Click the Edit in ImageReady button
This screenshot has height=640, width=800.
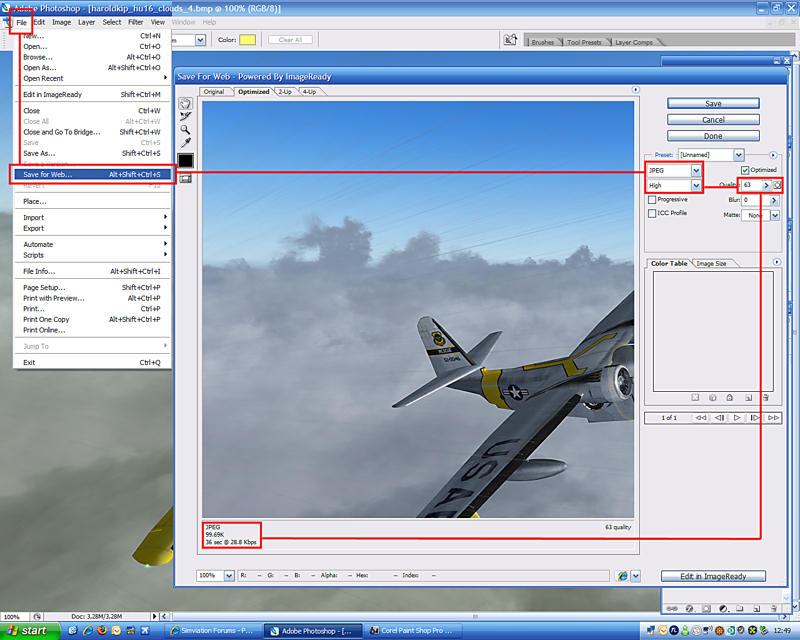point(713,576)
